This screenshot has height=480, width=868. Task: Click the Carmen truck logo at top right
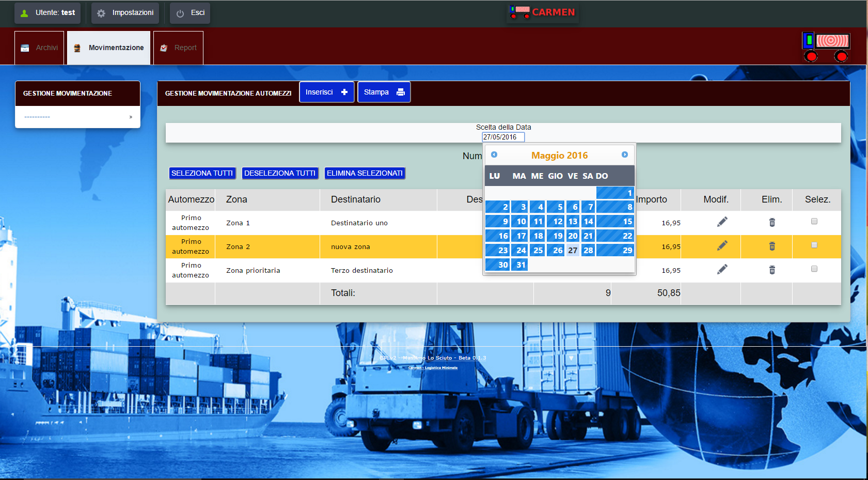(x=826, y=47)
